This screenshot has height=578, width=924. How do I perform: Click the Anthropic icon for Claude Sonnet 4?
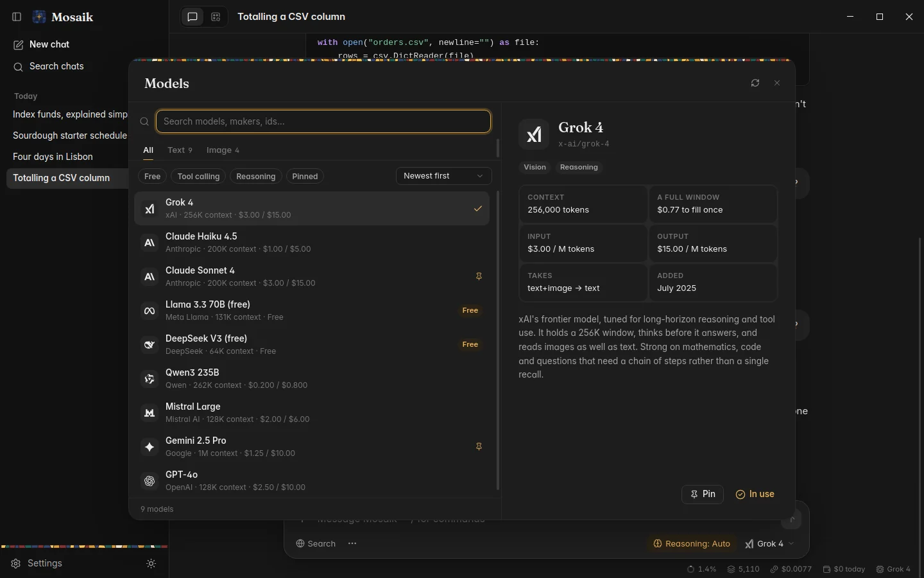point(150,277)
